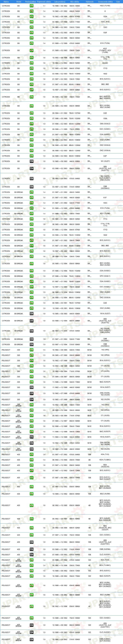Click petrol icon in D6A (XU9J2) row

[x=31, y=124]
